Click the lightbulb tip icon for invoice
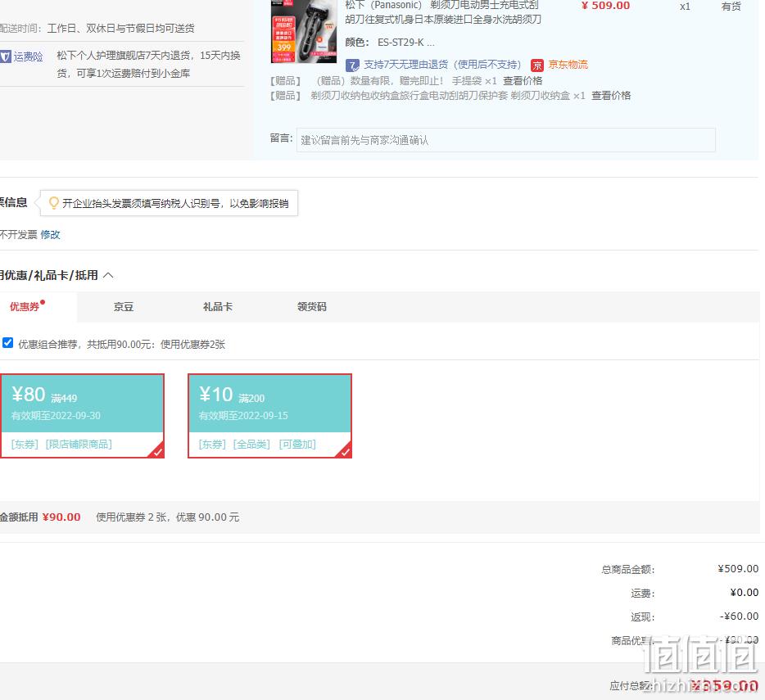This screenshot has width=765, height=700. (54, 203)
